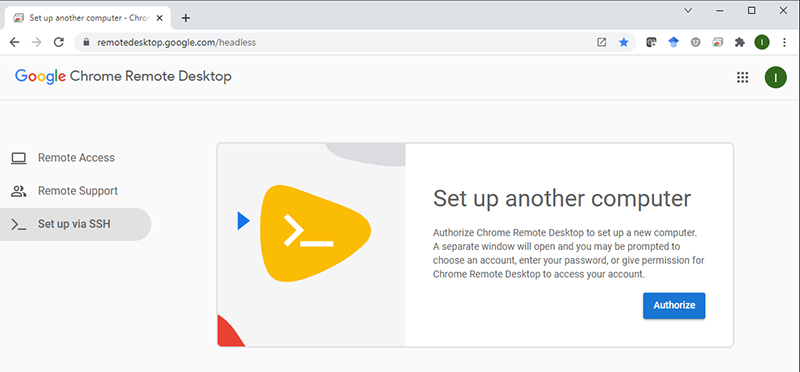Open Remote Support in sidebar
The width and height of the screenshot is (800, 372).
[x=76, y=191]
